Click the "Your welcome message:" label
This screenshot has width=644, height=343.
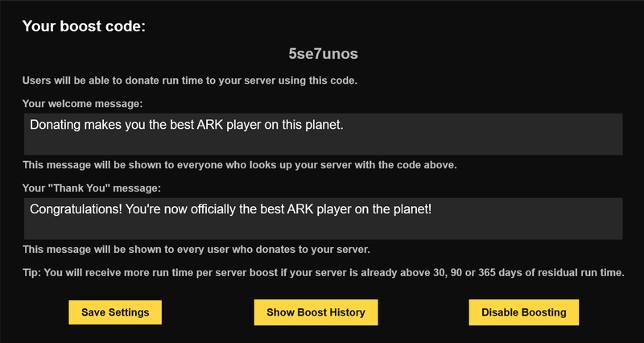(83, 104)
